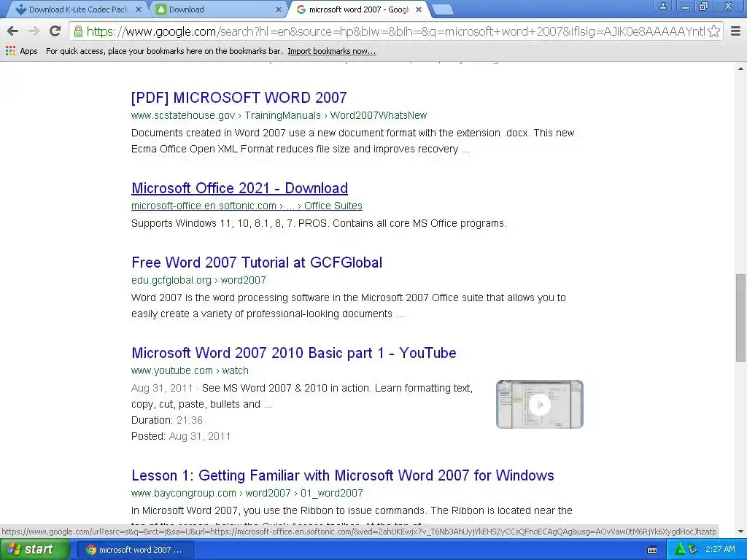
Task: Play the YouTube video thumbnail
Action: point(539,404)
